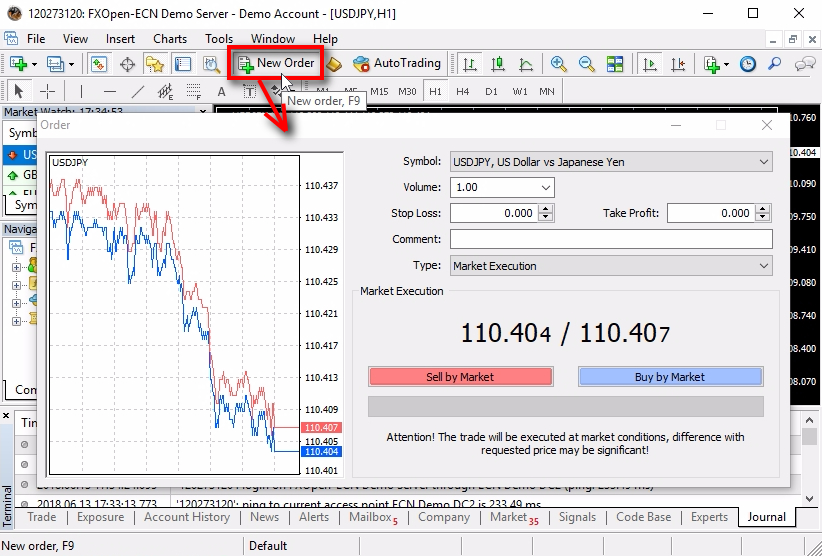The height and width of the screenshot is (556, 822).
Task: Click the Buy by Market button
Action: 670,377
